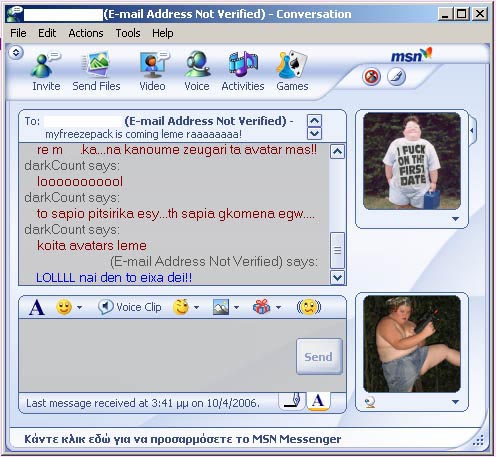Toggle the toolbar menu show/hide button
The image size is (496, 457).
(16, 52)
